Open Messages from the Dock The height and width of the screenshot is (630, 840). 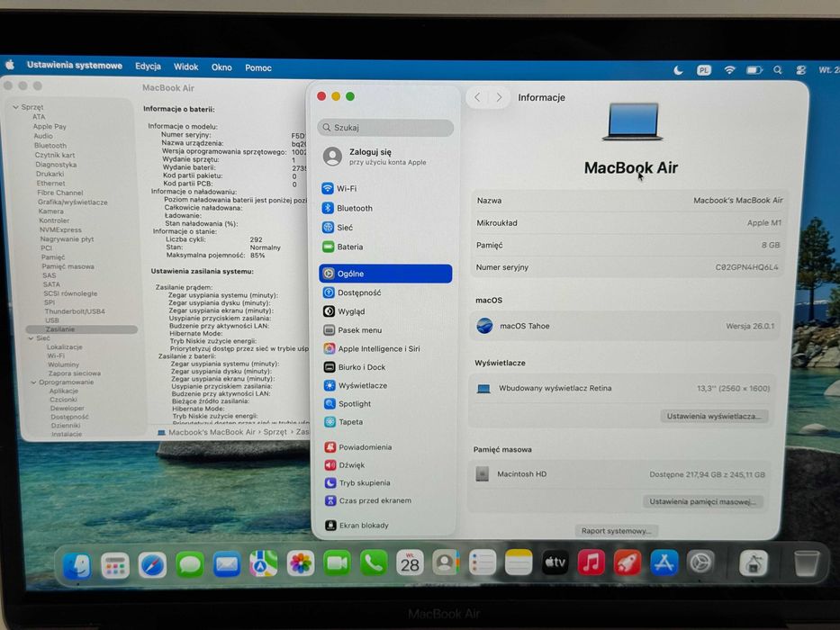click(190, 564)
